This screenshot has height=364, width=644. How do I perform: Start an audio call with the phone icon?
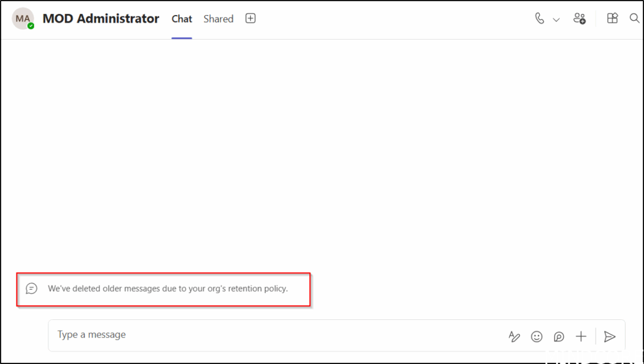(x=540, y=19)
